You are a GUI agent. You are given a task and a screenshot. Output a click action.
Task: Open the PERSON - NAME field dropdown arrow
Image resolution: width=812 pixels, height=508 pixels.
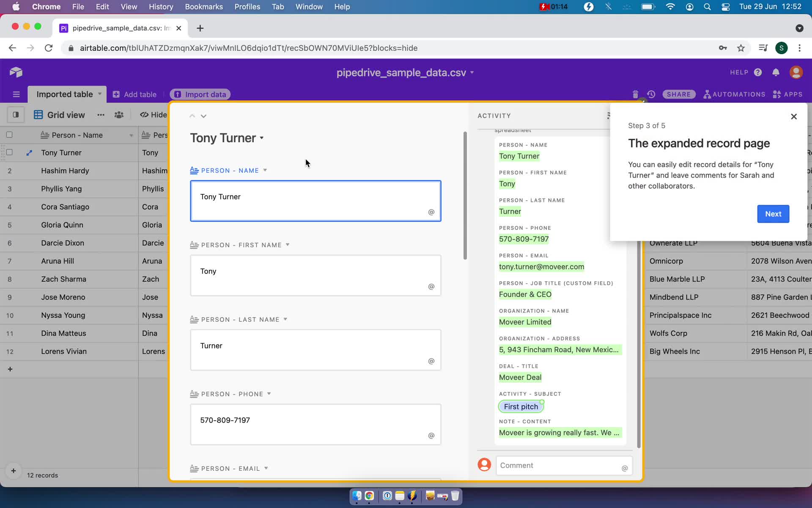265,170
